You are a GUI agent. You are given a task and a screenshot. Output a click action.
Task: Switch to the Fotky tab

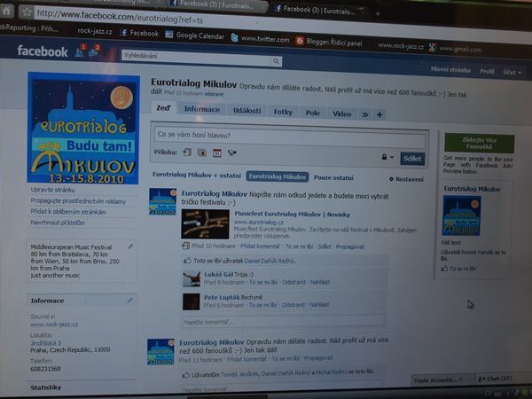283,112
